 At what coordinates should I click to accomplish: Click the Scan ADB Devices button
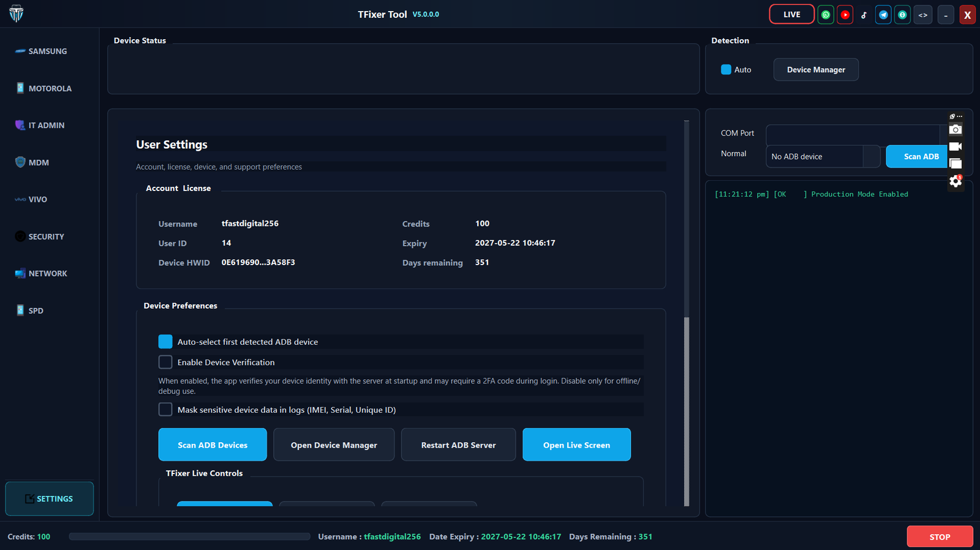coord(213,445)
